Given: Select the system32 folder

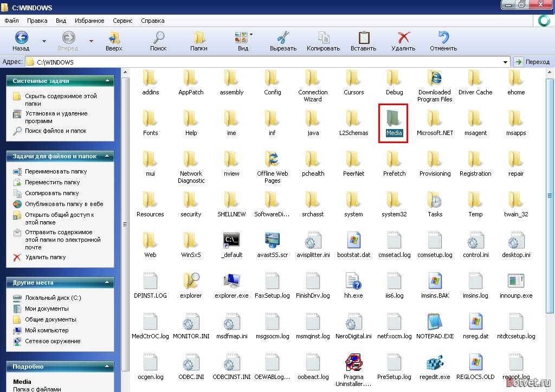Looking at the screenshot, I should coord(394,205).
